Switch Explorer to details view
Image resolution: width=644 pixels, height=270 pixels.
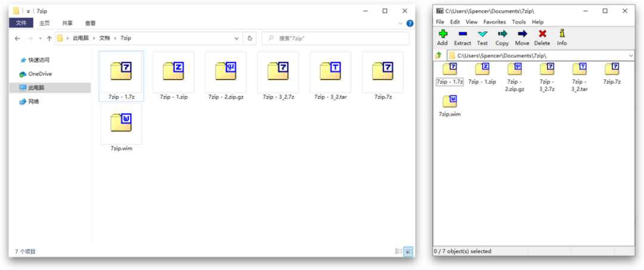tap(398, 251)
